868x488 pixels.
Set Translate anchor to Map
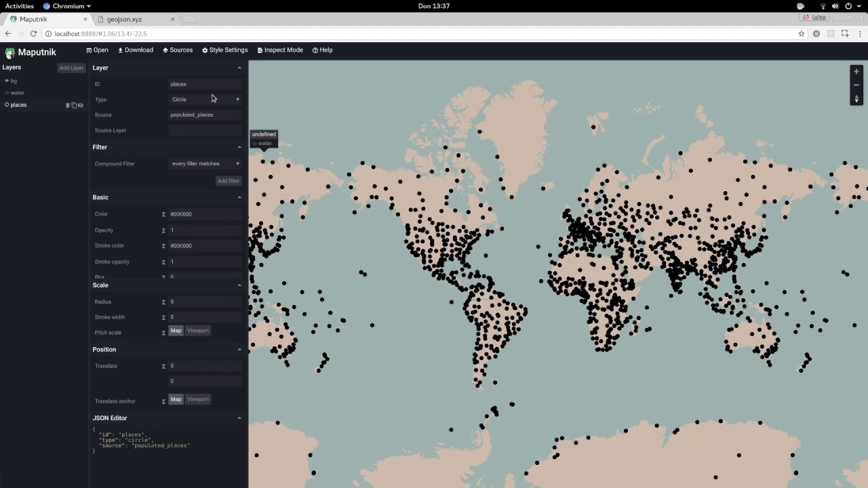pos(176,399)
